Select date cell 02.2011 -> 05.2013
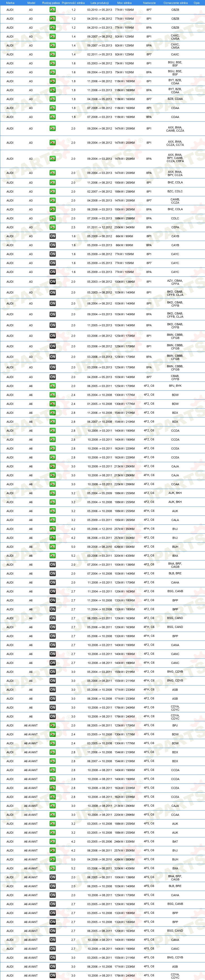Screen dimensions: 205x980 99,54
